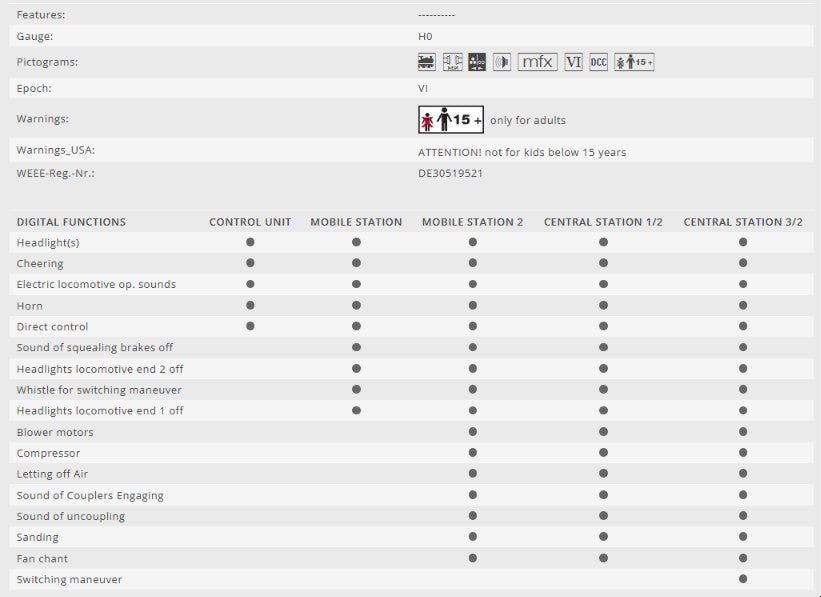The width and height of the screenshot is (821, 597).
Task: Click Central Station 1/2 dot in Sanding row
Action: (x=604, y=537)
